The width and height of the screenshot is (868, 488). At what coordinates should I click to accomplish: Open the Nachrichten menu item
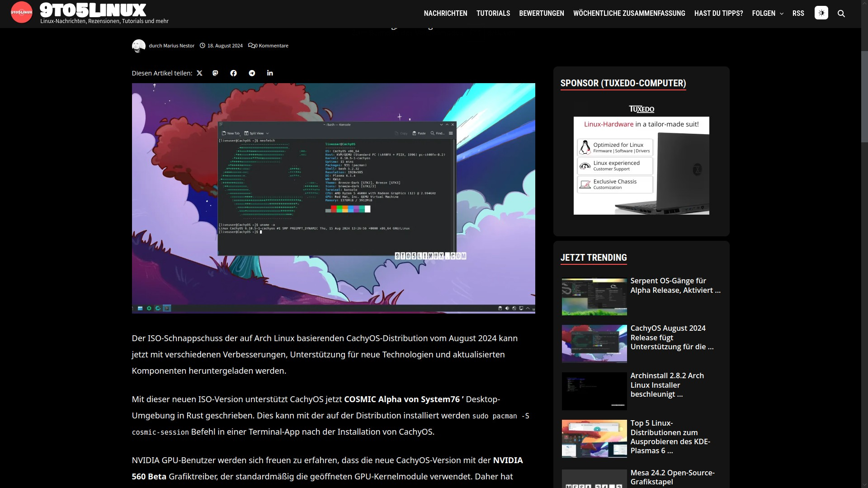(x=445, y=14)
